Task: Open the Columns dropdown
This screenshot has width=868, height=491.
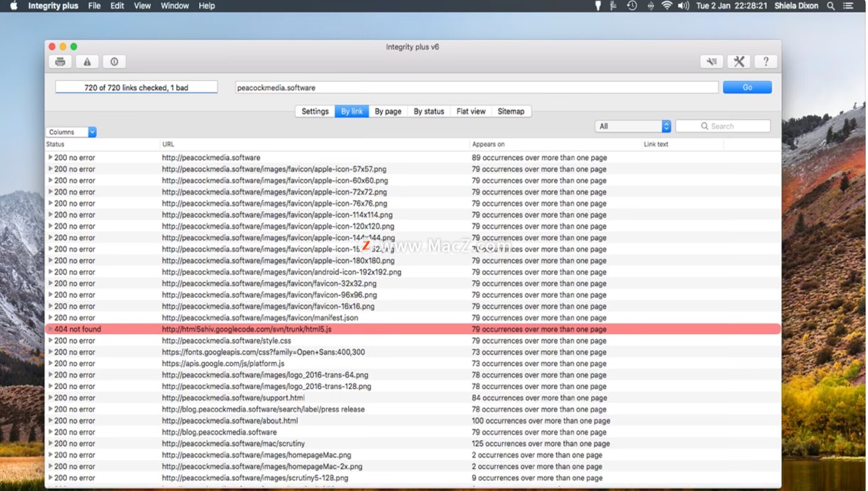Action: (x=71, y=132)
